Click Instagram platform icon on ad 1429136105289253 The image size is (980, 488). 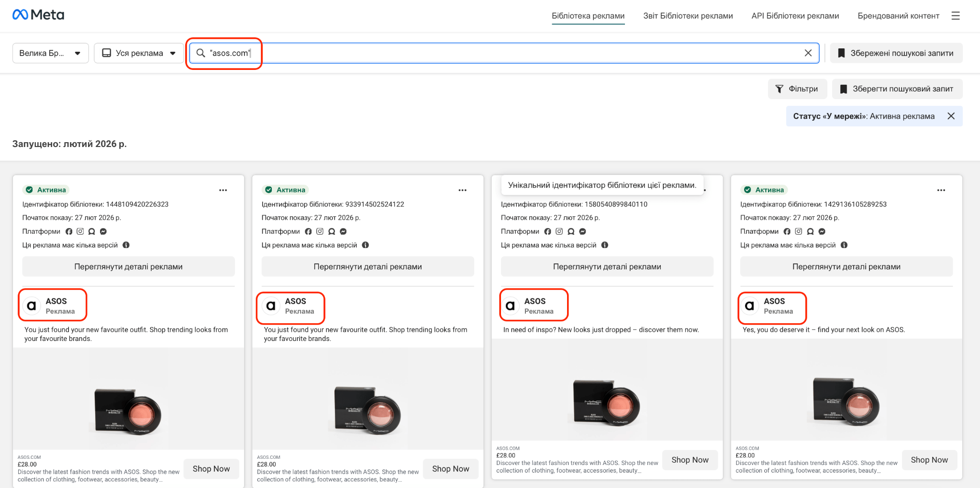tap(799, 231)
